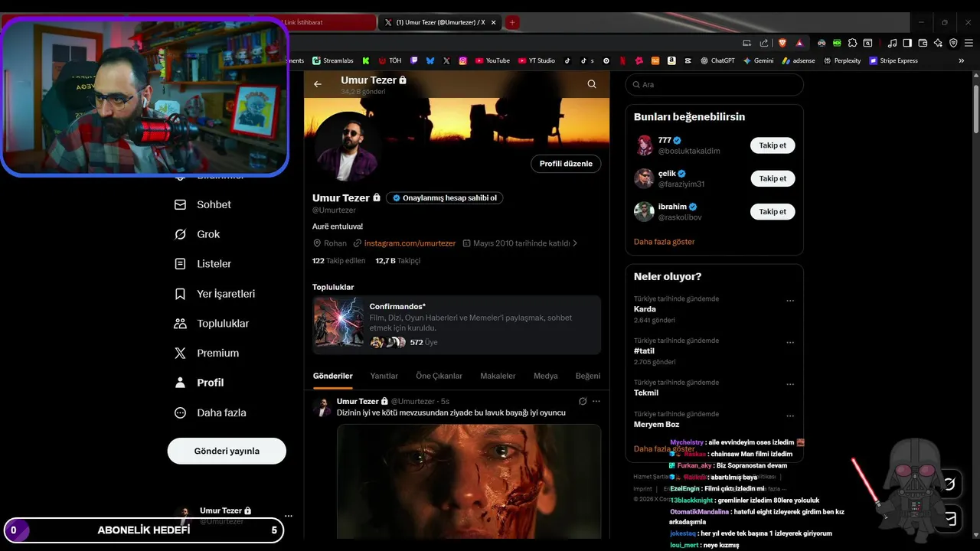Follow the ibrahim account
The width and height of the screenshot is (980, 551).
tap(773, 211)
